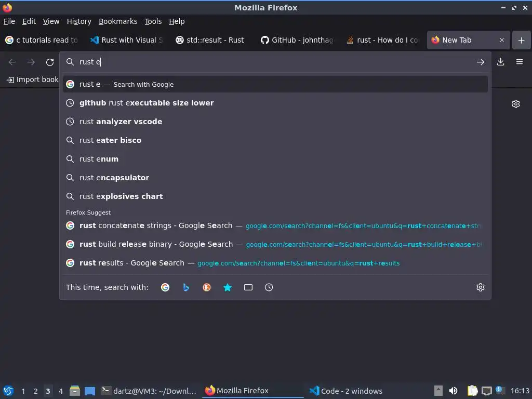Search this time with DuckDuckGo icon
This screenshot has width=532, height=399.
point(207,287)
